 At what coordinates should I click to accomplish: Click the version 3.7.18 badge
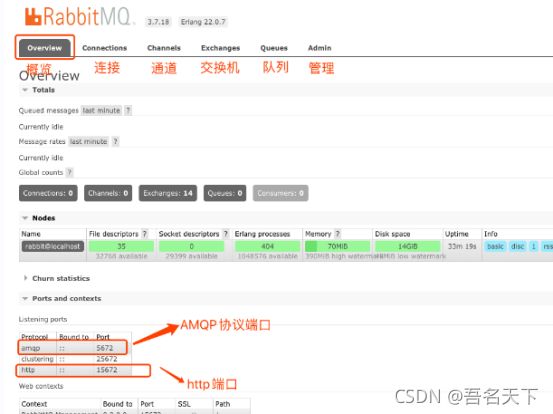pos(158,22)
